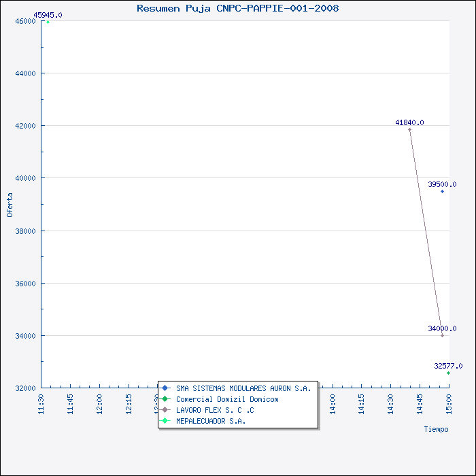Select legend text SMA SISTEMAS MODULARES AURON S.A.

243,388
